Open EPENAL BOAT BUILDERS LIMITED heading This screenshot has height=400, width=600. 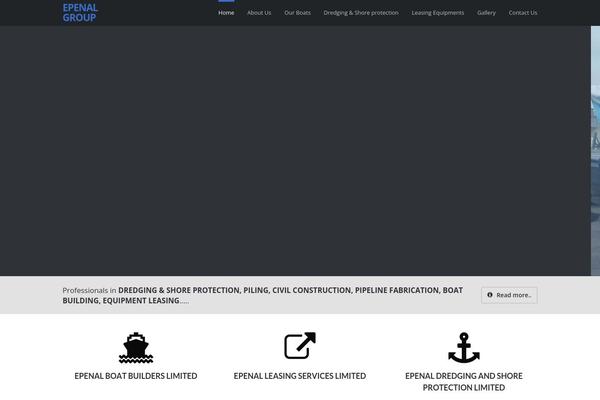(136, 376)
